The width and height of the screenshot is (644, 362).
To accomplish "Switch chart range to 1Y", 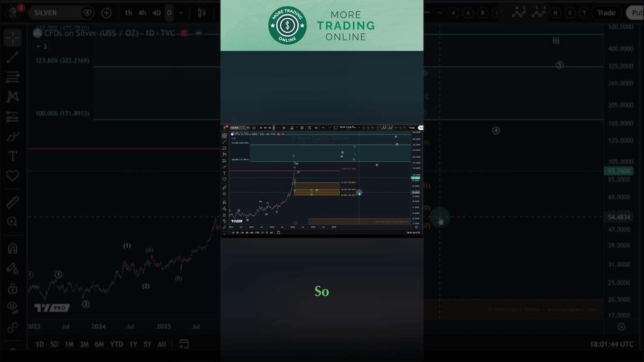I will [133, 344].
